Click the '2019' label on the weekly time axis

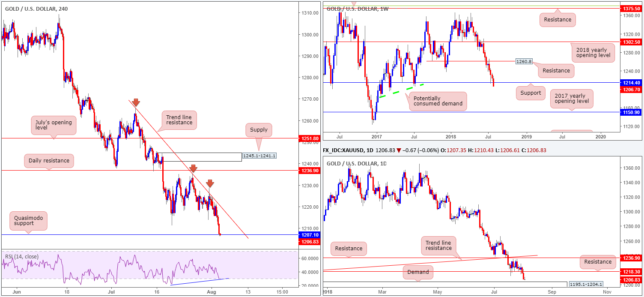(526, 136)
